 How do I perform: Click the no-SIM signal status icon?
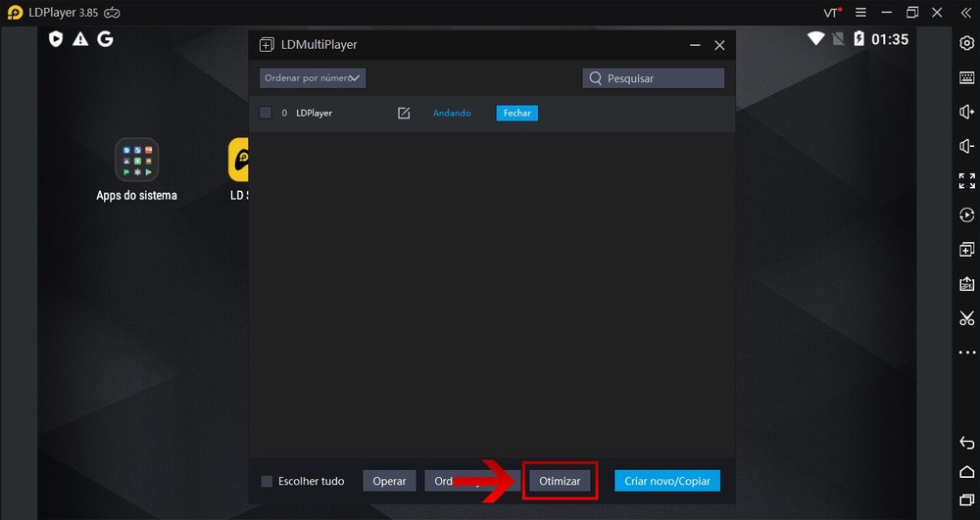click(x=838, y=39)
